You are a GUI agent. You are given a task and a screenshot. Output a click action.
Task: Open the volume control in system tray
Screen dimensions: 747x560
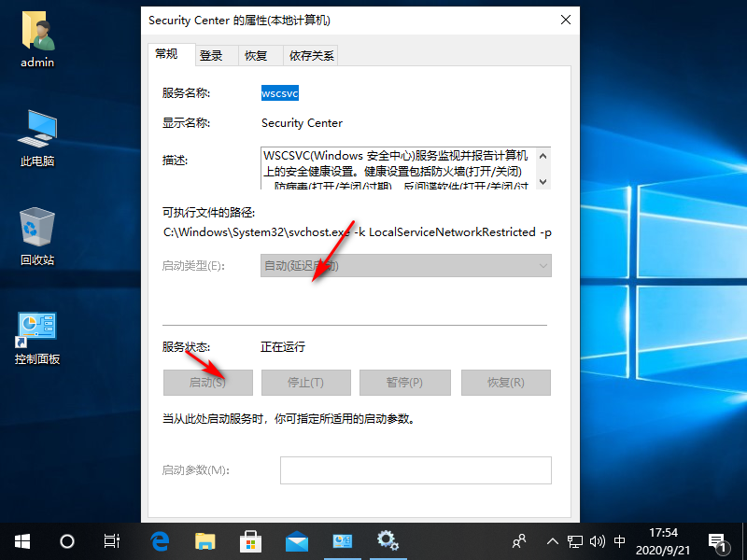tap(598, 540)
